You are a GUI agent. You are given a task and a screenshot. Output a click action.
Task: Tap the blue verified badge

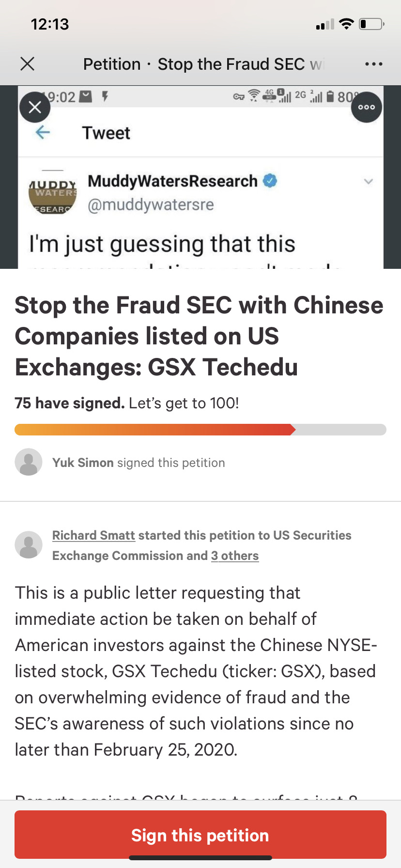coord(270,181)
